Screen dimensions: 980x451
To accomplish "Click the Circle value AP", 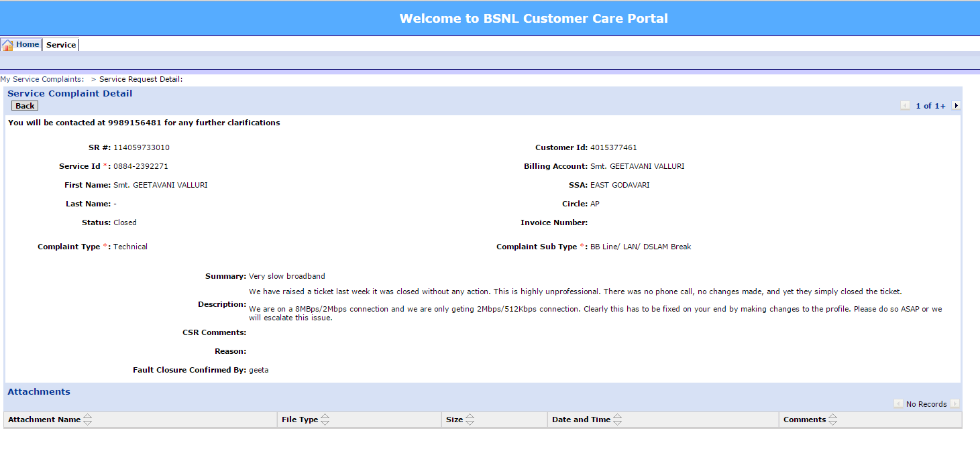I will 595,204.
